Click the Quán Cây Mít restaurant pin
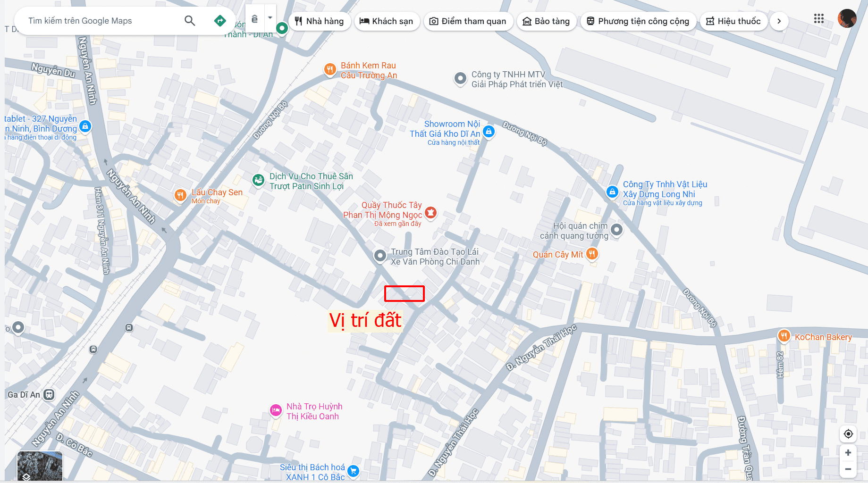The height and width of the screenshot is (483, 868). point(592,254)
